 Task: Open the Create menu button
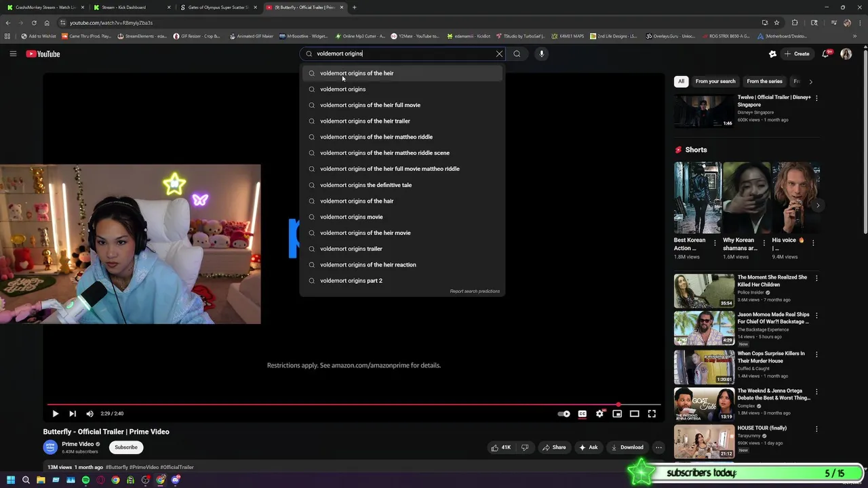click(x=797, y=54)
